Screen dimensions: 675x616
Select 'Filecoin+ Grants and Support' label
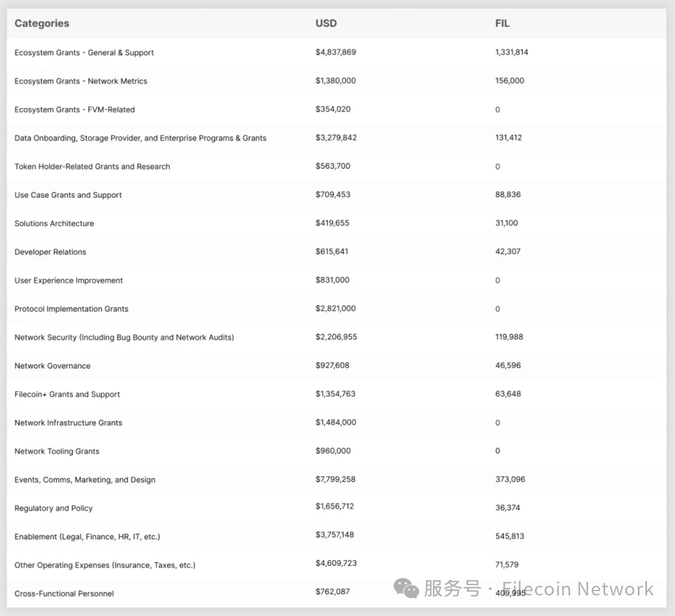tap(67, 394)
